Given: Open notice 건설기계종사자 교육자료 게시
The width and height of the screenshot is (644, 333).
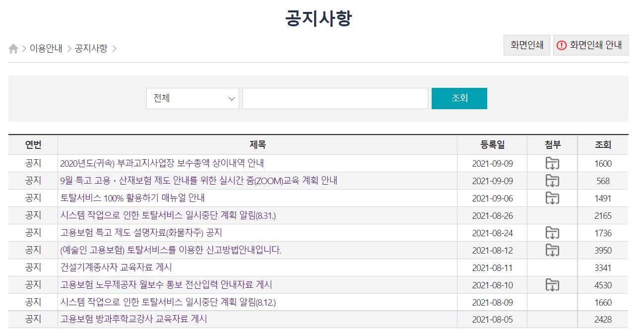Looking at the screenshot, I should [116, 267].
